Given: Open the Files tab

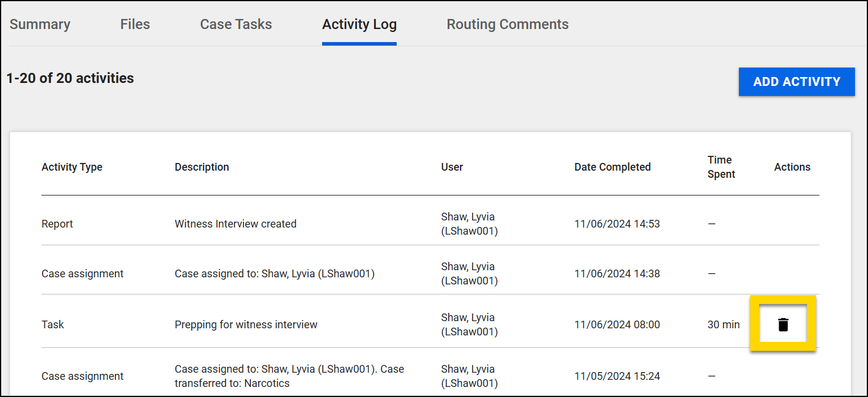Looking at the screenshot, I should coord(134,24).
